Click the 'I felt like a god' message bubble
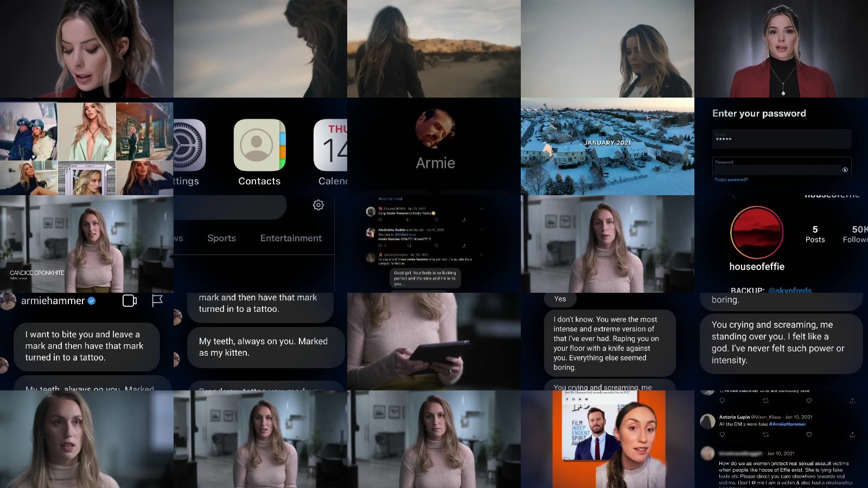The height and width of the screenshot is (488, 868). 781,343
